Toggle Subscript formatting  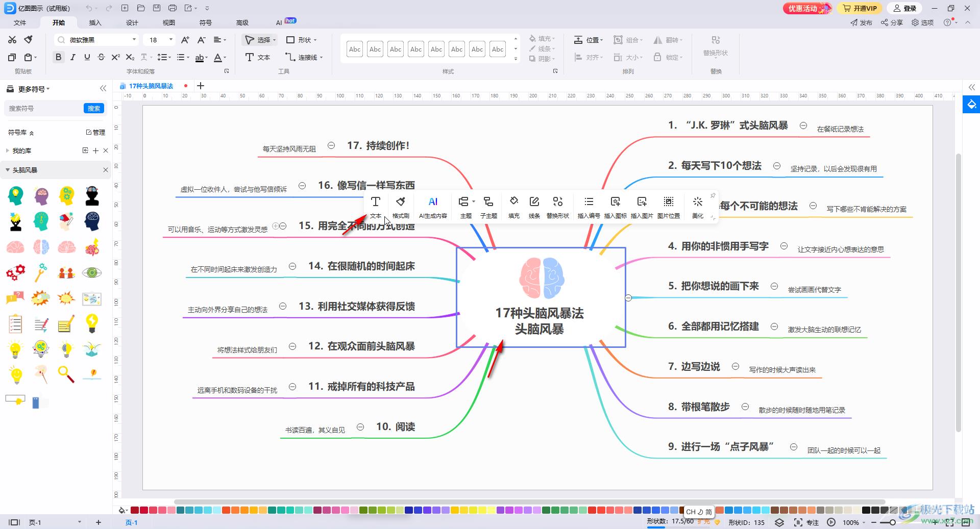130,57
